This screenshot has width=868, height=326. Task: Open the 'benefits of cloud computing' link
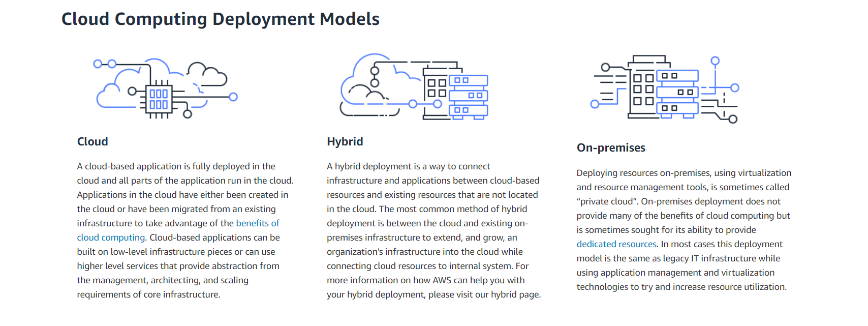coord(258,223)
